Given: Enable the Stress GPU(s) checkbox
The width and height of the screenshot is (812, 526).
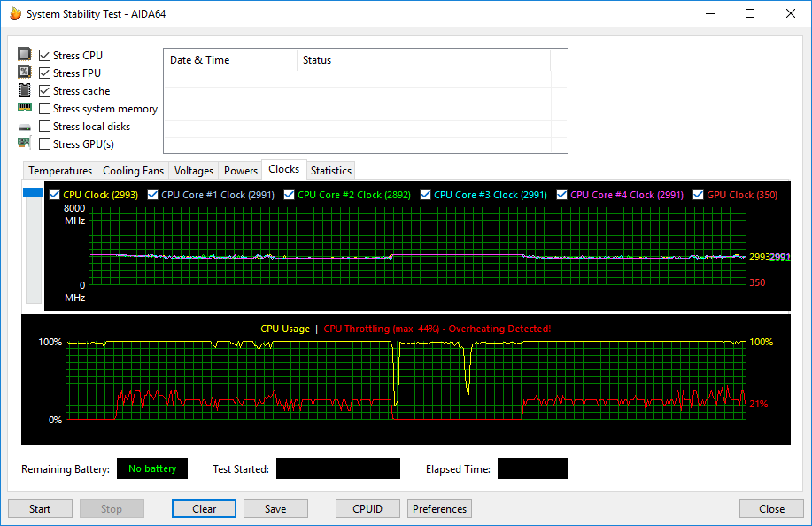Looking at the screenshot, I should (x=45, y=144).
